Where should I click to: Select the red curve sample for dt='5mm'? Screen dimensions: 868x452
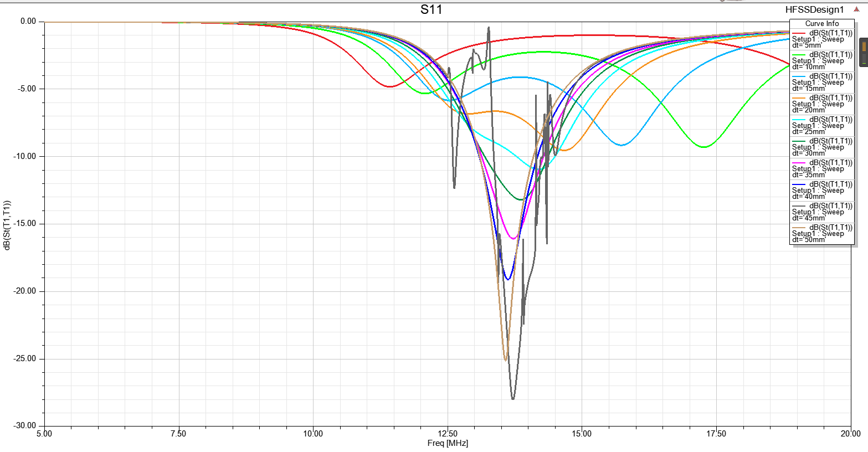click(800, 34)
